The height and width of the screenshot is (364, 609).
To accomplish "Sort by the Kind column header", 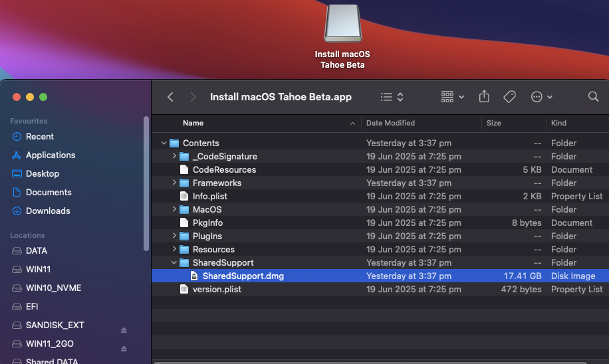I will (558, 123).
